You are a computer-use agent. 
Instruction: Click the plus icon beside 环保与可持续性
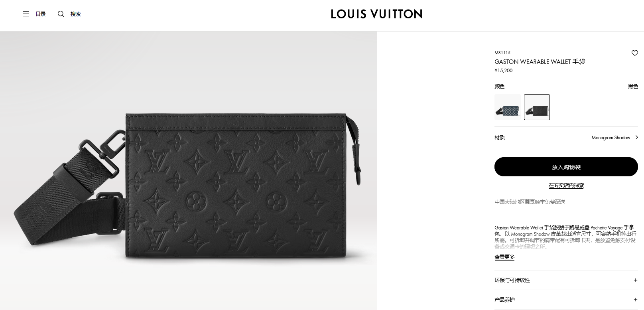[636, 280]
